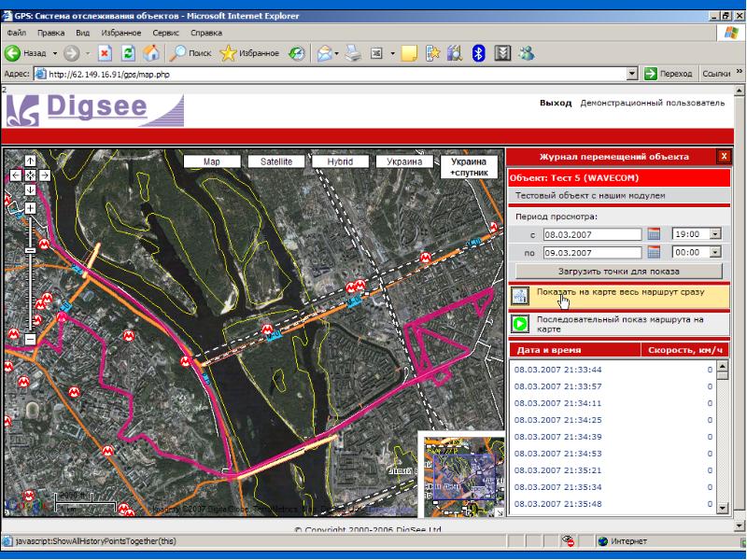Open the calendar picker for the start date
This screenshot has height=560, width=747.
point(654,233)
